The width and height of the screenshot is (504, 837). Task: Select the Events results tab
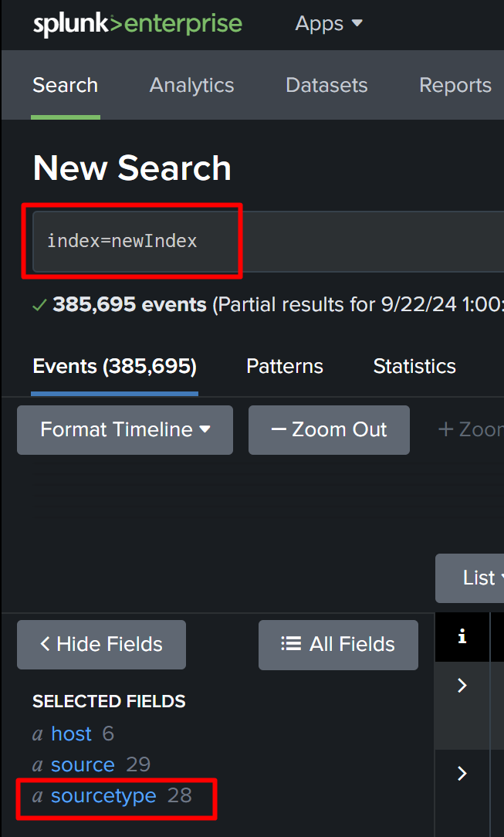[114, 366]
